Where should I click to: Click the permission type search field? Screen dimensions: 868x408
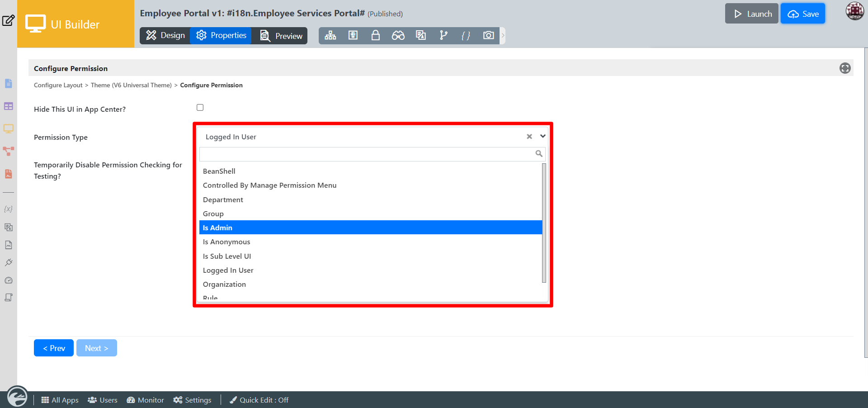click(x=367, y=154)
